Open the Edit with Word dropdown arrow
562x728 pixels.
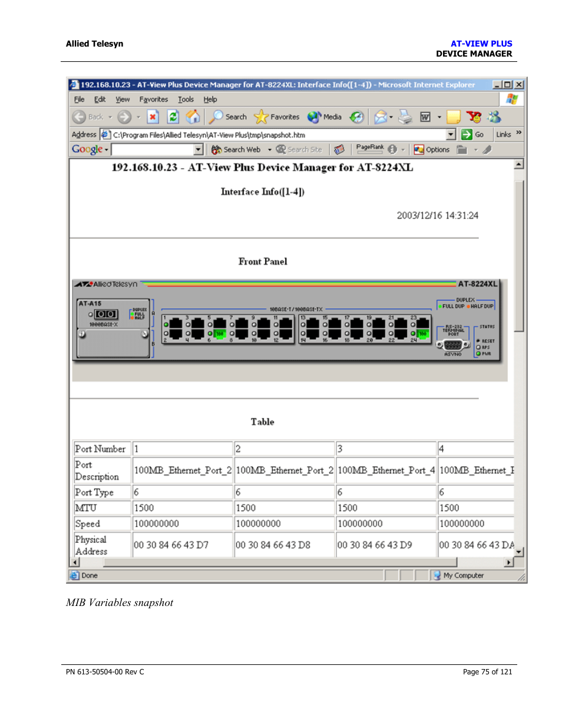439,117
